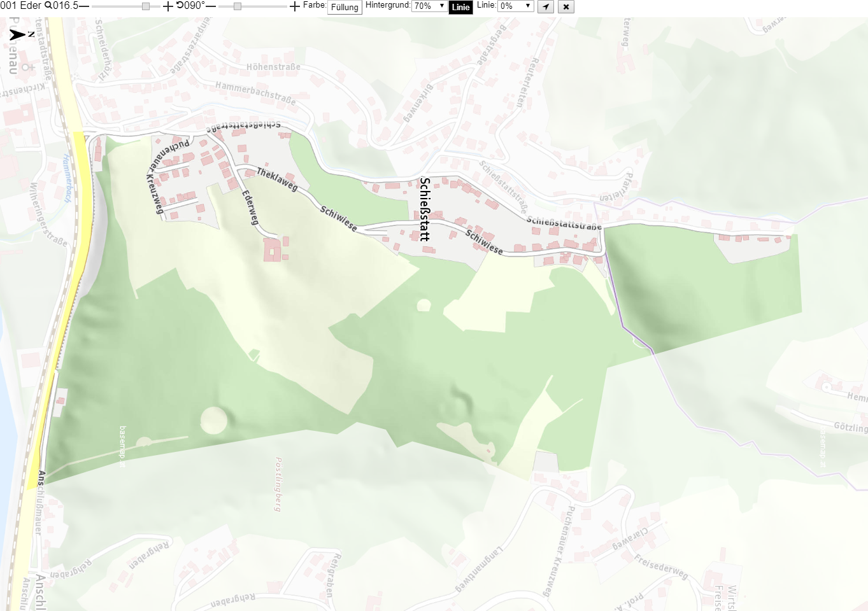Click the north compass arrow icon

coord(18,34)
